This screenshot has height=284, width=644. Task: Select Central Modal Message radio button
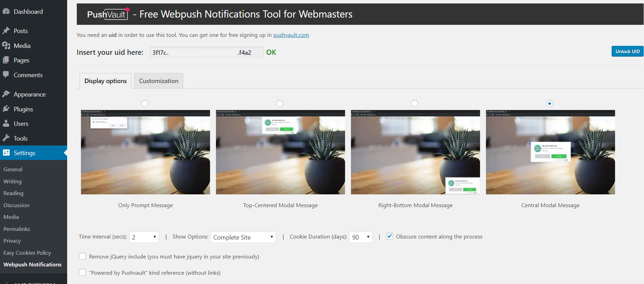550,103
